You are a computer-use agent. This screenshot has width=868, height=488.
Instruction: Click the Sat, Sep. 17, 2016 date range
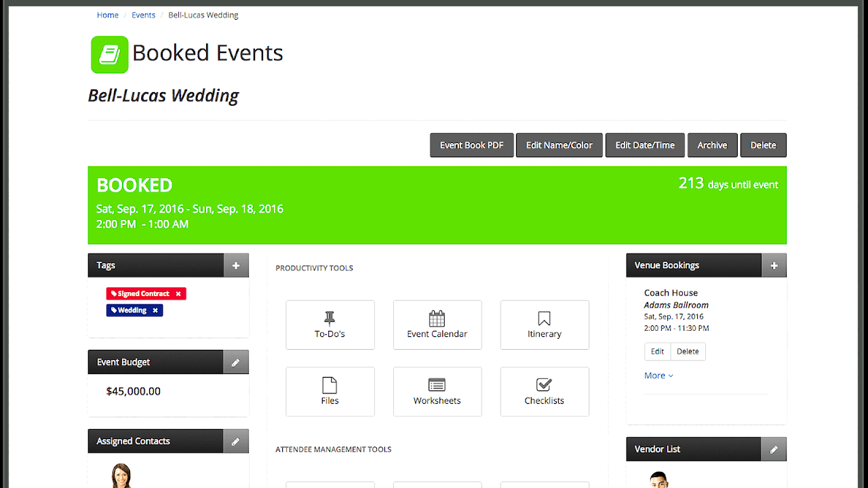coord(190,209)
